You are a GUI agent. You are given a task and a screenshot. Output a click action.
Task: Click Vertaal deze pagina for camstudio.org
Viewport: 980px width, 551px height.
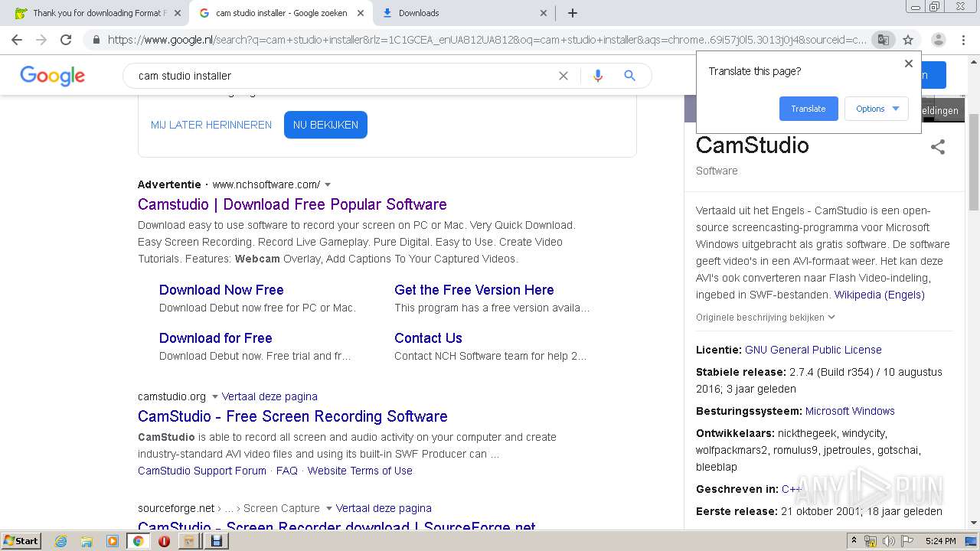coord(269,396)
